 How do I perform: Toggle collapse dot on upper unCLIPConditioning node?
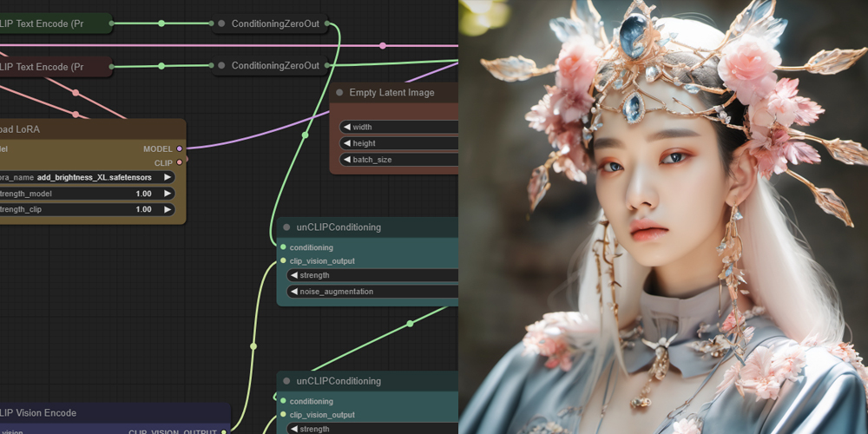pos(286,227)
